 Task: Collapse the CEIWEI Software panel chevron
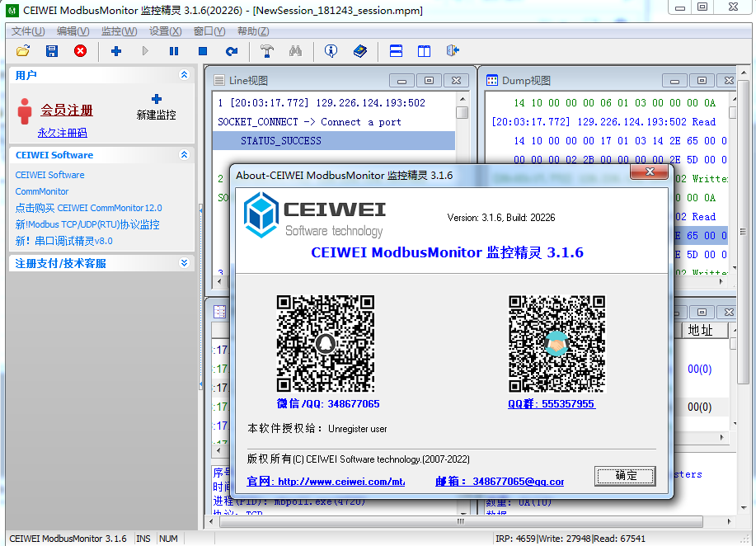tap(184, 155)
